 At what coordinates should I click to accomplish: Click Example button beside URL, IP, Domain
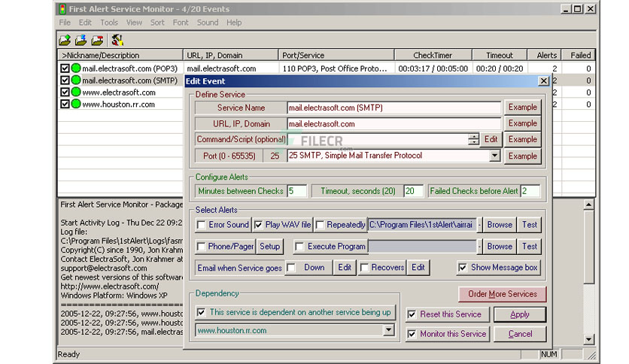coord(522,123)
